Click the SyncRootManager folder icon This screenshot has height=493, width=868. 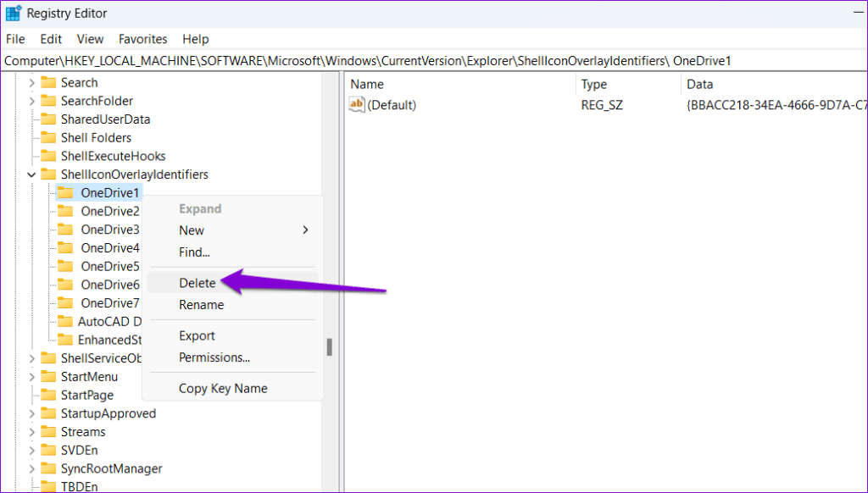click(48, 468)
